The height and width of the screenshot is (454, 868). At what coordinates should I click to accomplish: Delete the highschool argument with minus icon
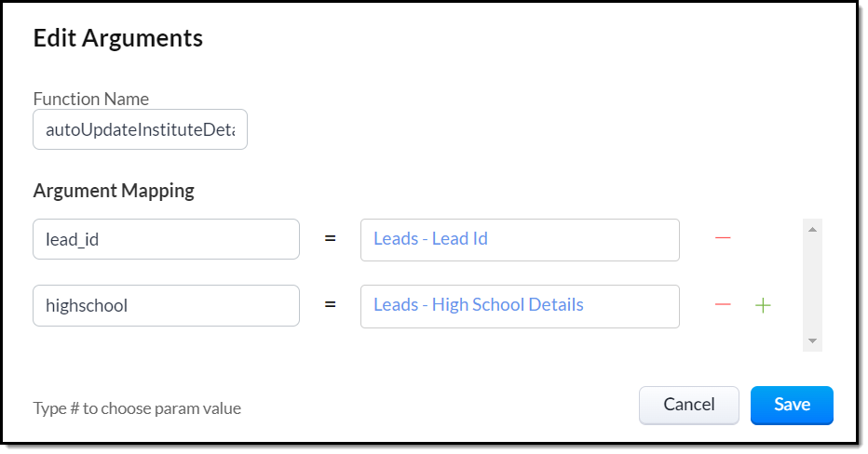tap(723, 305)
